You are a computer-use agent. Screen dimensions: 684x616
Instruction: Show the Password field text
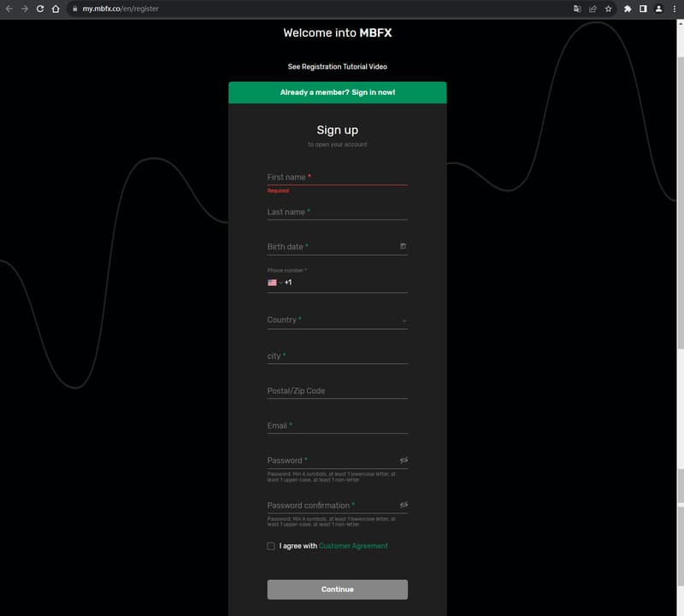pos(404,460)
